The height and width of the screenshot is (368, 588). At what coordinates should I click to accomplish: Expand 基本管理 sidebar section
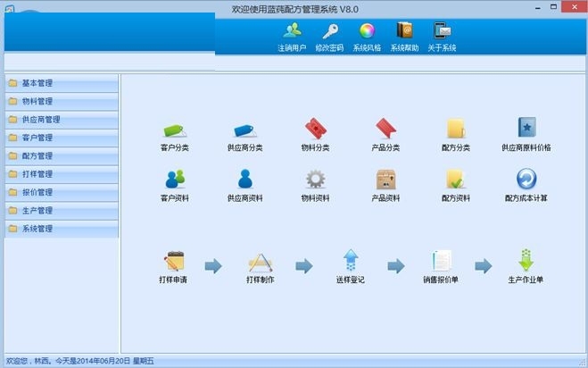tap(62, 83)
